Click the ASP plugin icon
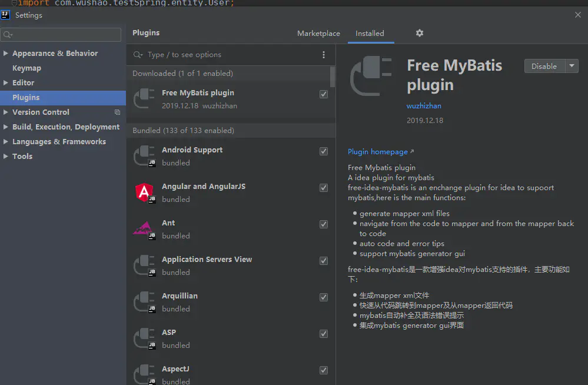This screenshot has width=588, height=385. [145, 338]
